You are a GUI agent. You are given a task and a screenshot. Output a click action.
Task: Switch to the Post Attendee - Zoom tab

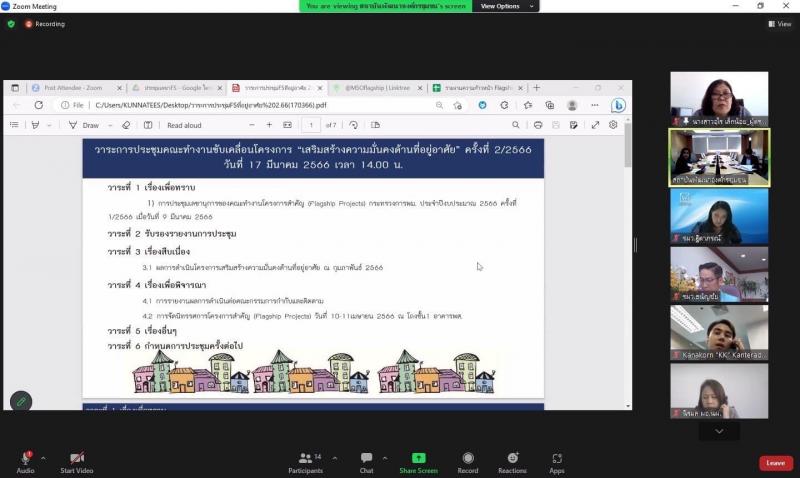pyautogui.click(x=73, y=88)
